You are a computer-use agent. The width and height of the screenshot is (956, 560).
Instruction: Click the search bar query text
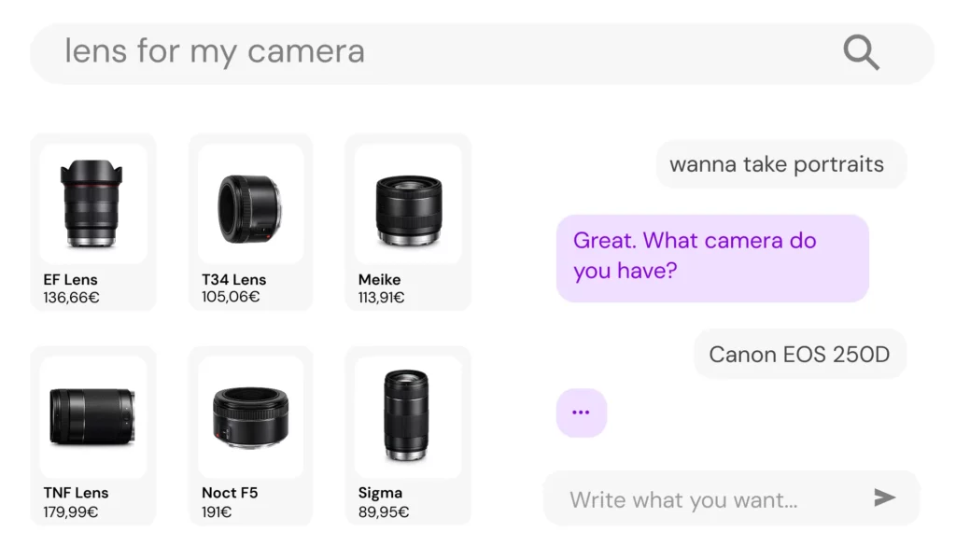(213, 51)
